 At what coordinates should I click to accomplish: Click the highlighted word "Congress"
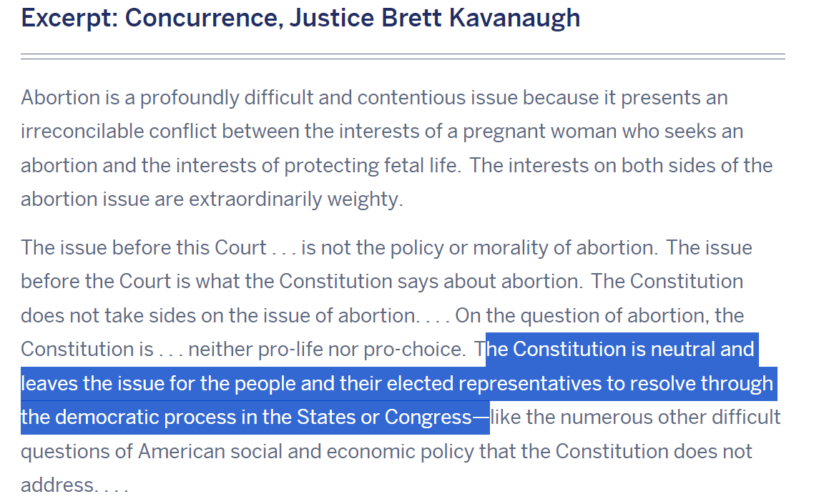pos(428,417)
